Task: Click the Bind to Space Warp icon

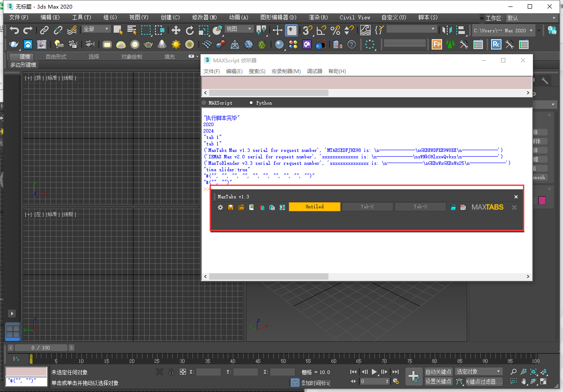Action: point(72,30)
